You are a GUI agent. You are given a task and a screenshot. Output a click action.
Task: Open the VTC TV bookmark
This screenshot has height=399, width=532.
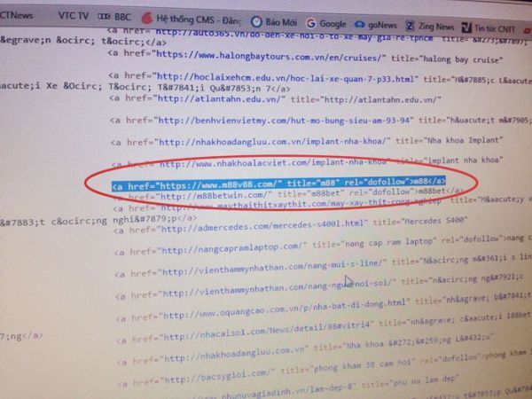point(73,16)
